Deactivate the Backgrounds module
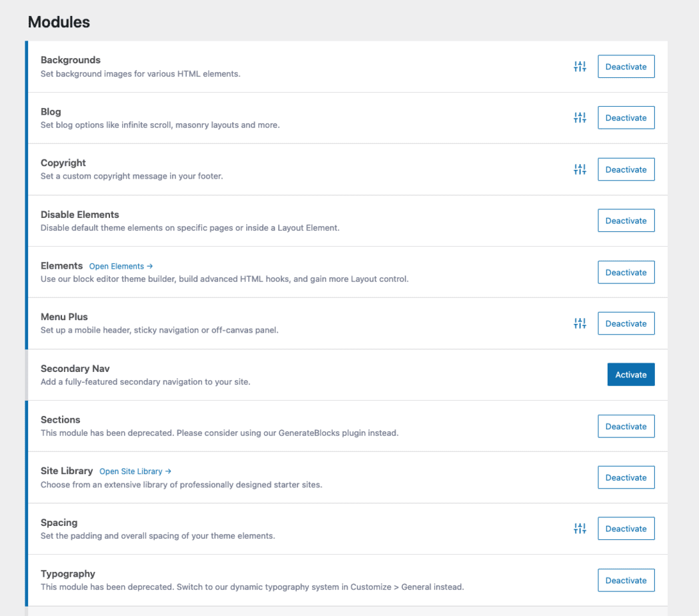699x616 pixels. pyautogui.click(x=626, y=66)
